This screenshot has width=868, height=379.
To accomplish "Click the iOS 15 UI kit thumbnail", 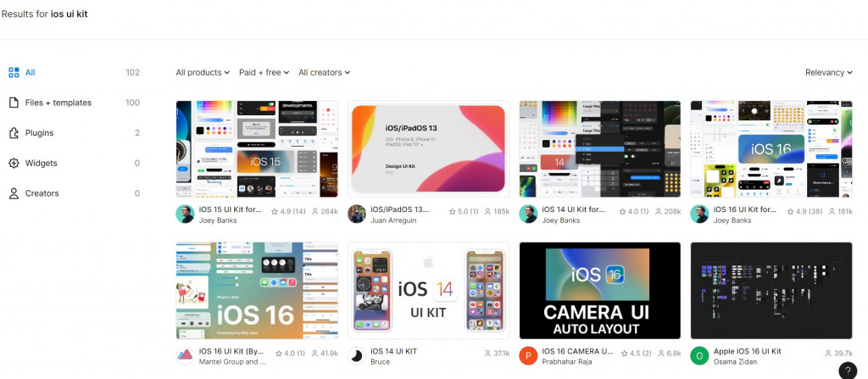I will [257, 149].
